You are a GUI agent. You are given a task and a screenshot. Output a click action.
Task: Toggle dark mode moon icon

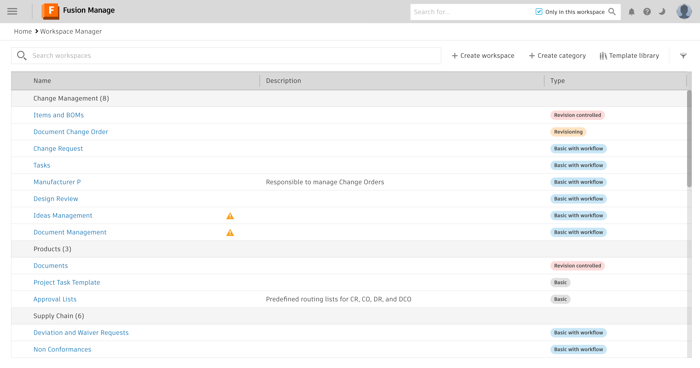[x=662, y=12]
